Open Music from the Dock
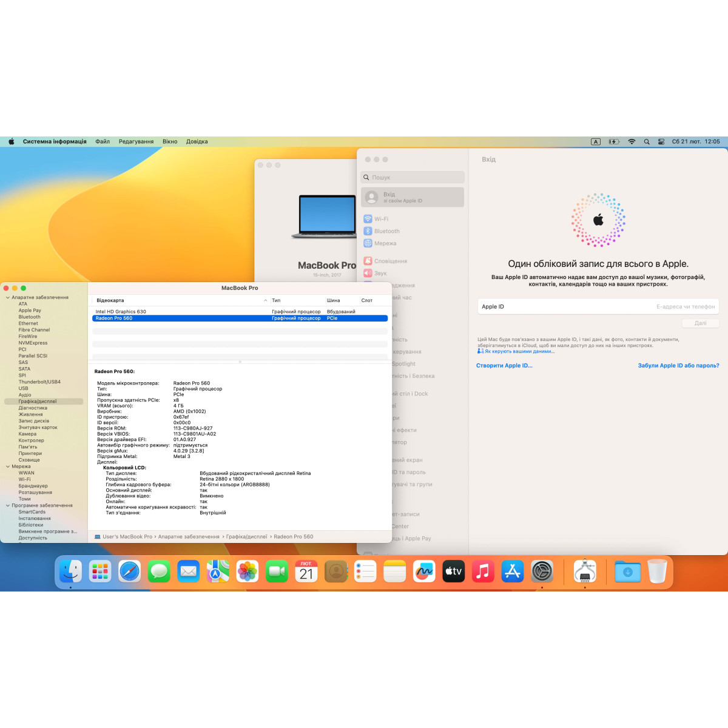The image size is (728, 728). click(x=483, y=571)
